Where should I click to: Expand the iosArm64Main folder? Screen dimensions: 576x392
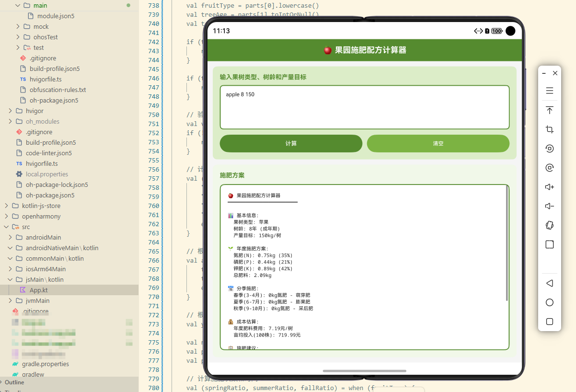click(10, 269)
